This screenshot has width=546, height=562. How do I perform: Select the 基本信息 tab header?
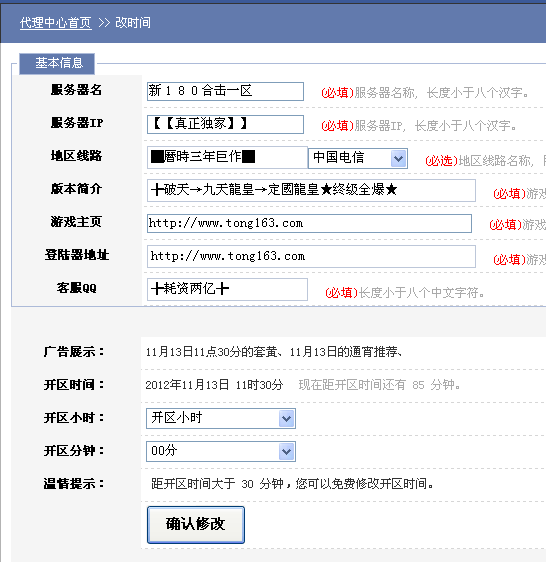57,63
